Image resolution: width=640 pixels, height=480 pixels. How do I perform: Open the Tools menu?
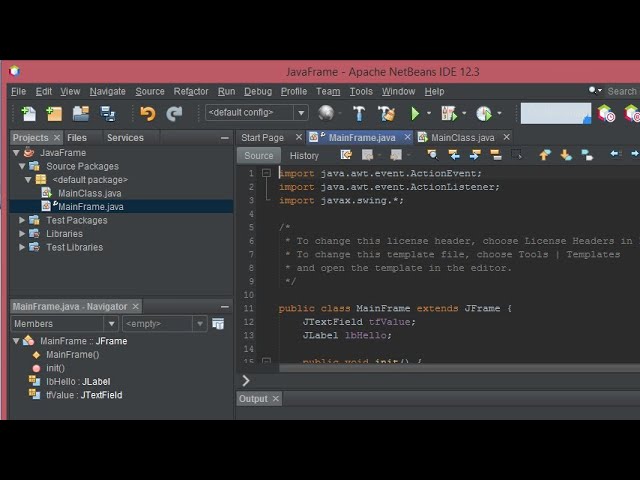click(361, 91)
